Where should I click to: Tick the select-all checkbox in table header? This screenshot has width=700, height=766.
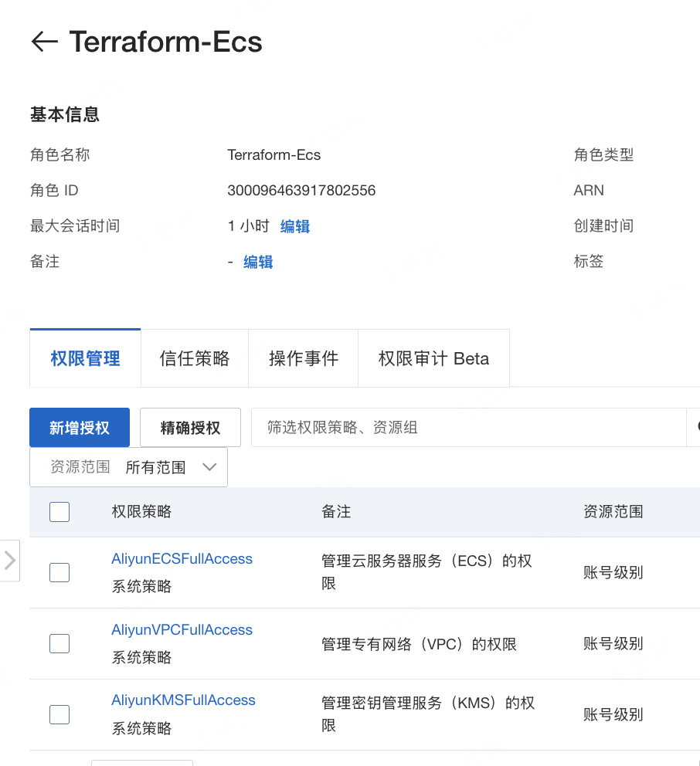point(59,511)
